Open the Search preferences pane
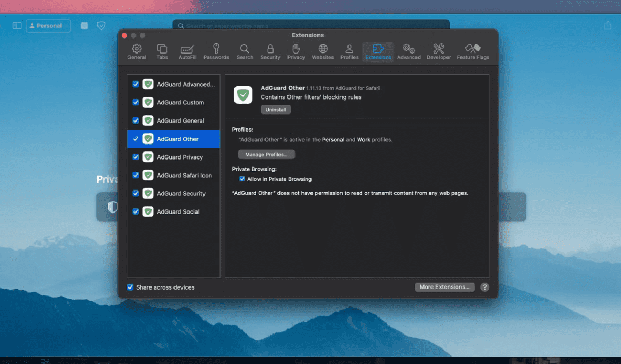 pos(245,52)
